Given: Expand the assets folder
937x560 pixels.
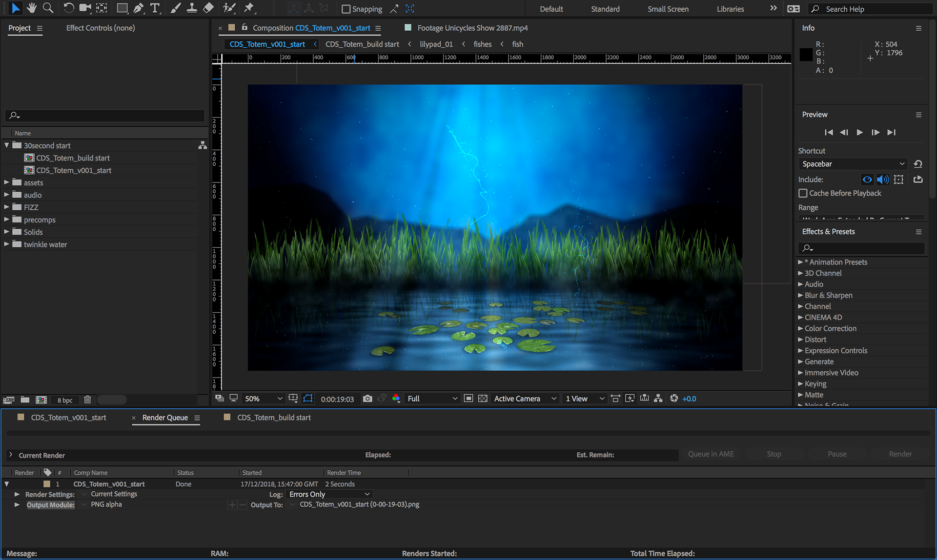Looking at the screenshot, I should [7, 182].
